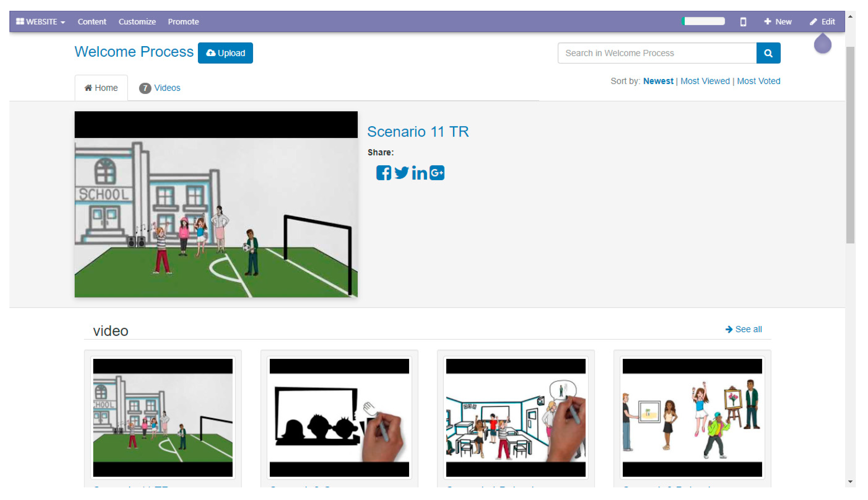
Task: Share video via Twitter icon
Action: [401, 173]
